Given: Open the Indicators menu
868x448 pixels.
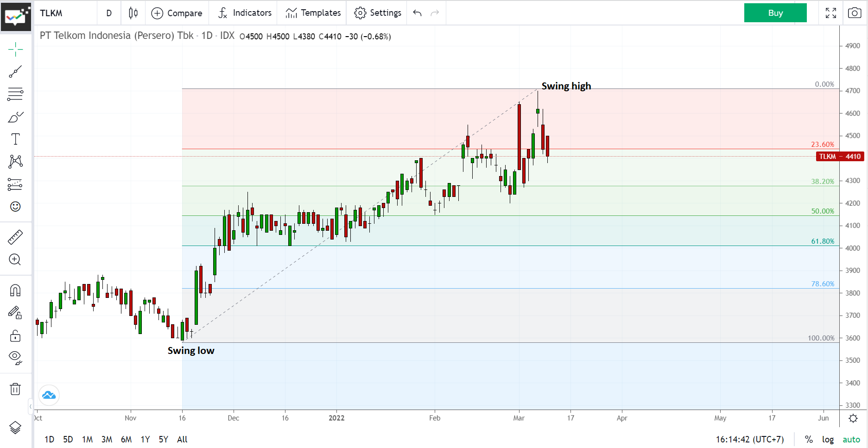Looking at the screenshot, I should click(x=243, y=13).
